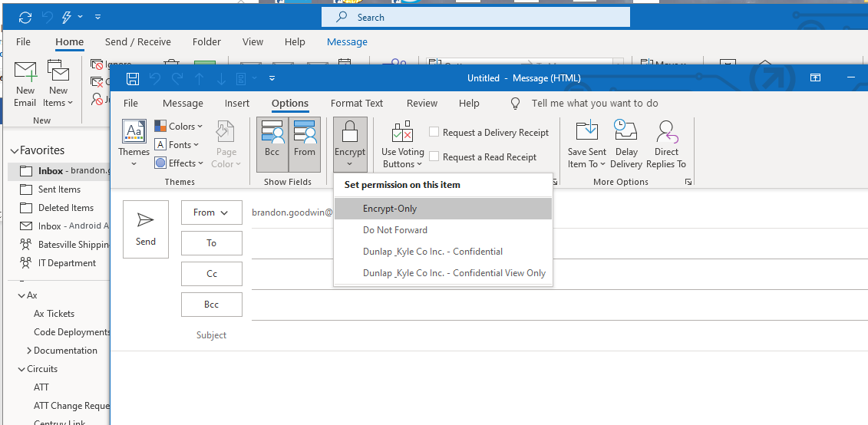Screen dimensions: 868x425
Task: Click Send/Receive All Folders icon in main window
Action: coord(25,17)
